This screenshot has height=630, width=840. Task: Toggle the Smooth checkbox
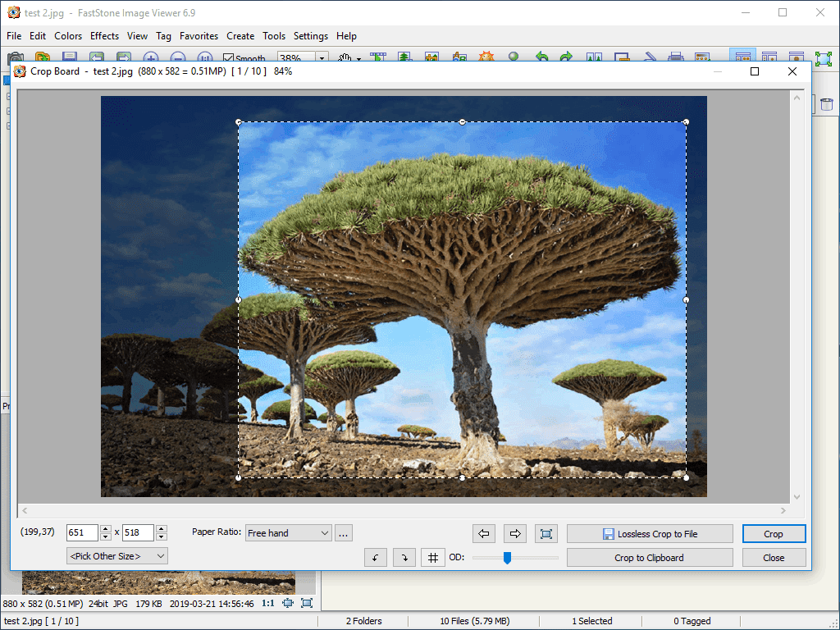tap(227, 57)
